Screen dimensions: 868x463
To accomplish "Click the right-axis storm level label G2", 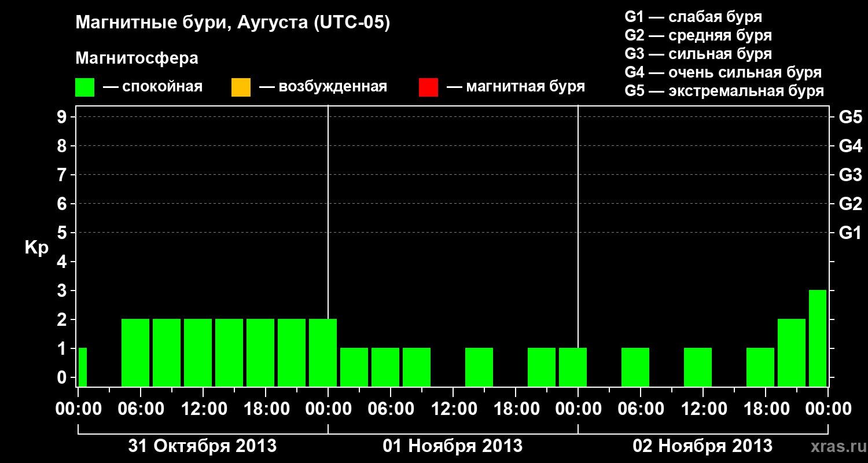I will pos(850,204).
